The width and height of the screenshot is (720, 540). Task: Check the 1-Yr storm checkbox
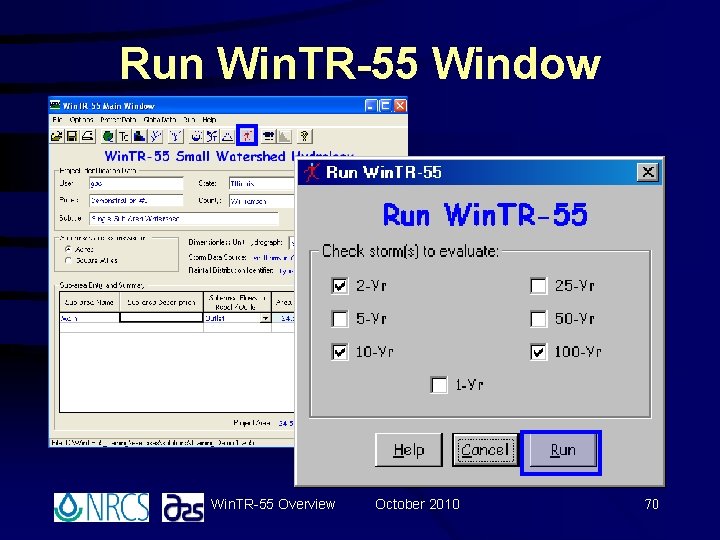point(439,385)
